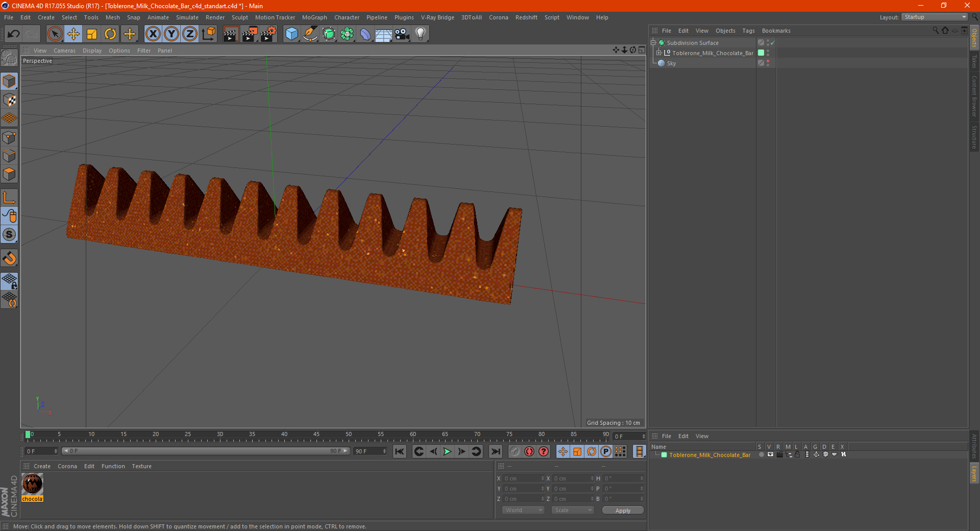The height and width of the screenshot is (531, 980).
Task: Switch to Edges mode
Action: pos(9,155)
